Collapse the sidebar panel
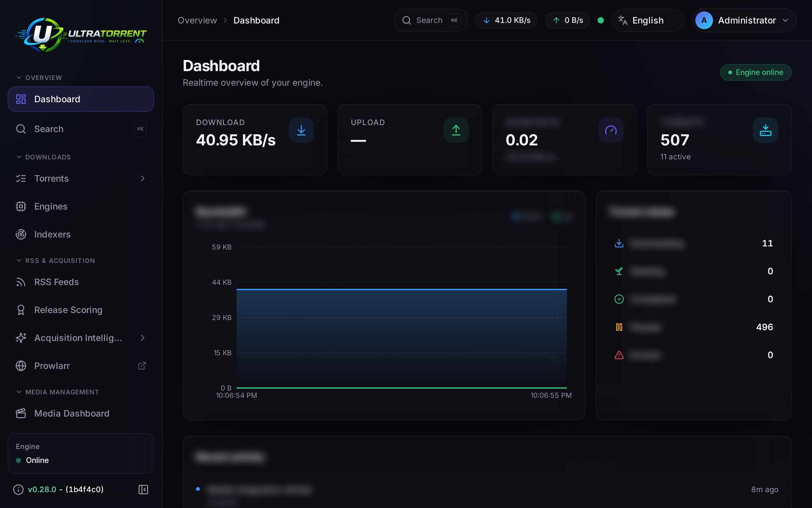 (x=143, y=490)
